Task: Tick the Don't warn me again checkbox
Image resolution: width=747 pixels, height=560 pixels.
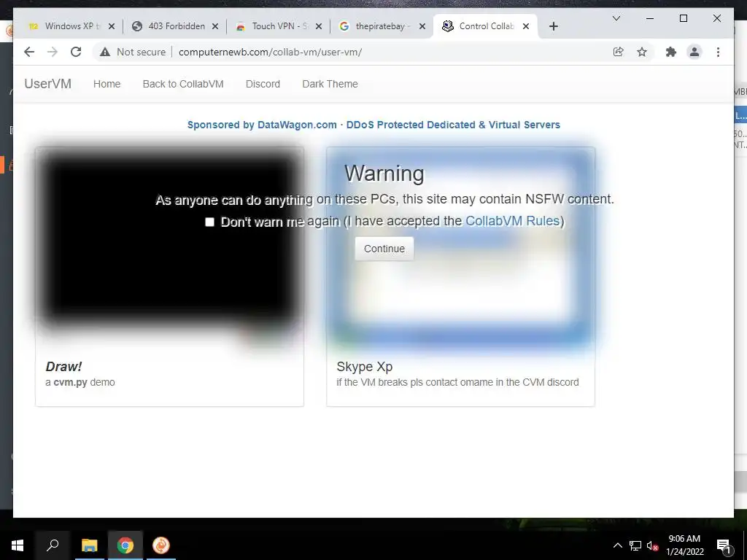Action: click(209, 222)
